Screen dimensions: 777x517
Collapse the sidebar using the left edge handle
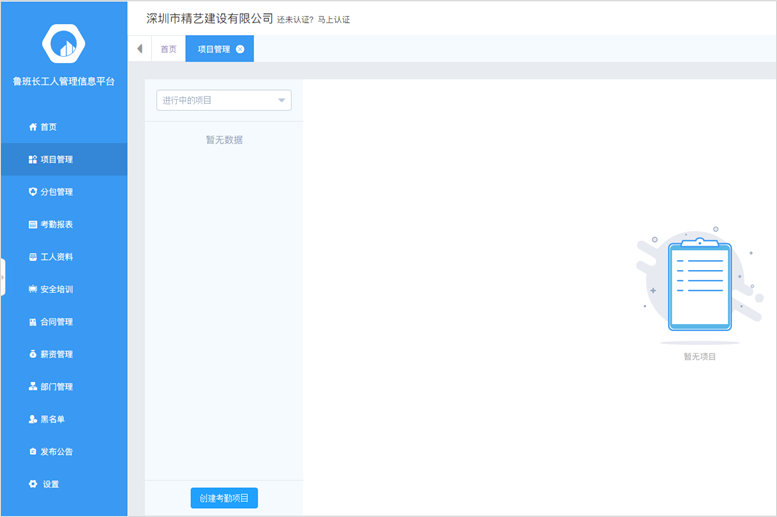pyautogui.click(x=3, y=276)
